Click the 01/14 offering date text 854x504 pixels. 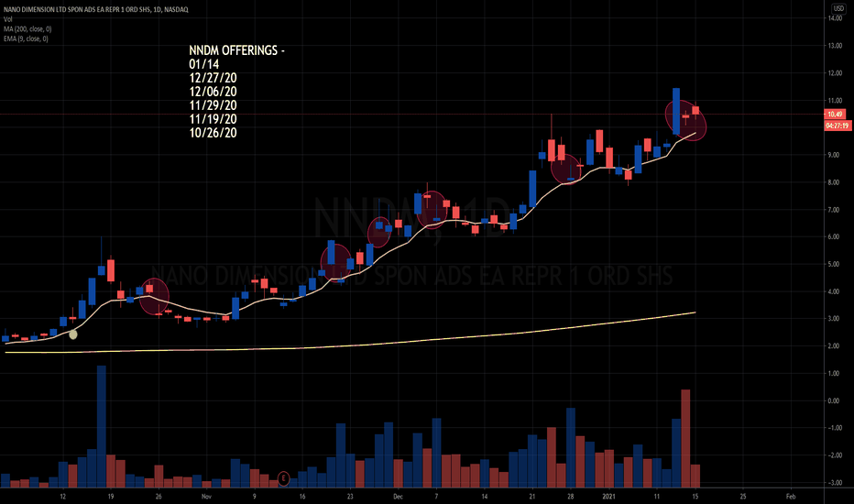click(x=203, y=64)
